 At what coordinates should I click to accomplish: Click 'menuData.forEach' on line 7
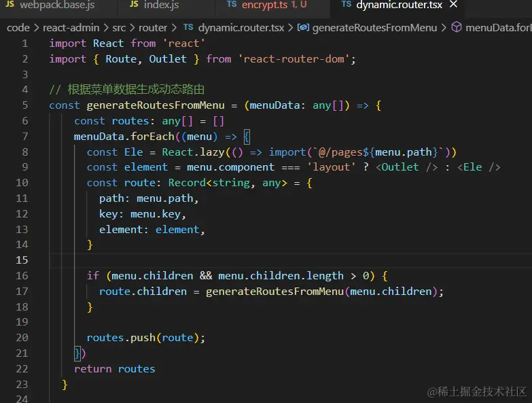[x=124, y=137]
